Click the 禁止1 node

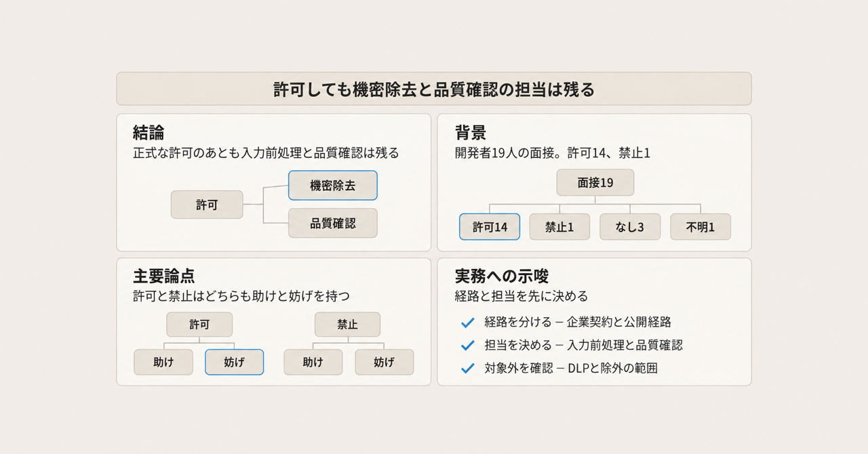(559, 227)
